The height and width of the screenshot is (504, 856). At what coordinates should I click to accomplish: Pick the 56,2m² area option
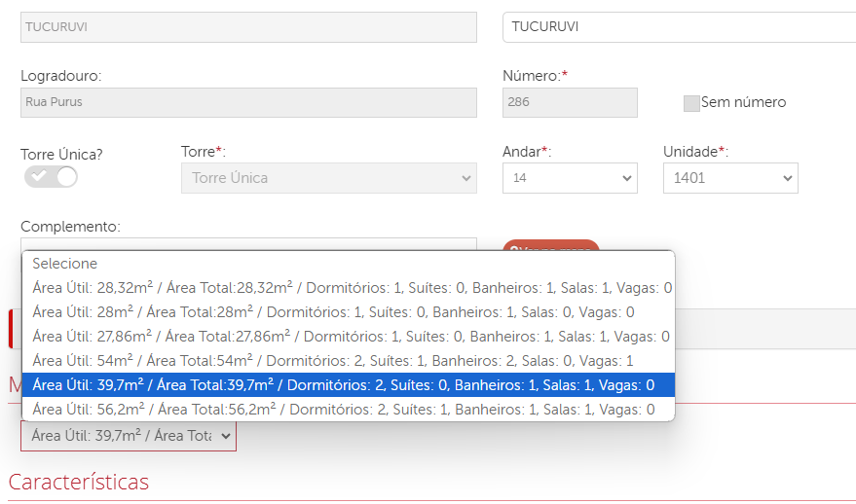tap(343, 410)
